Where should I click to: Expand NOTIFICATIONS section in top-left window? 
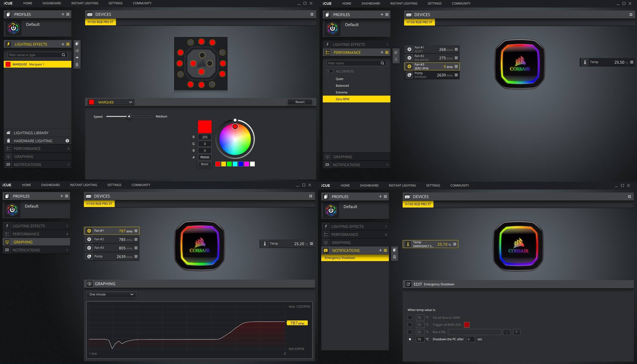(x=38, y=164)
